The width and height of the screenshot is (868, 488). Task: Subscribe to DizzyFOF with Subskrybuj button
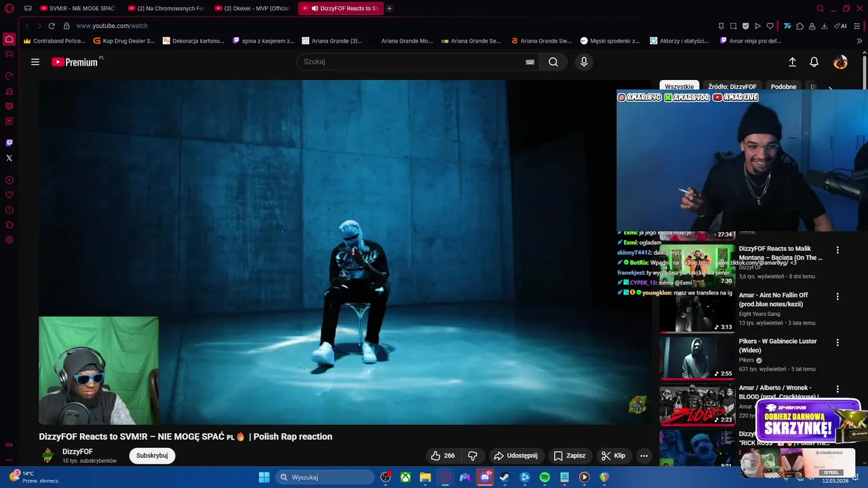coord(152,455)
